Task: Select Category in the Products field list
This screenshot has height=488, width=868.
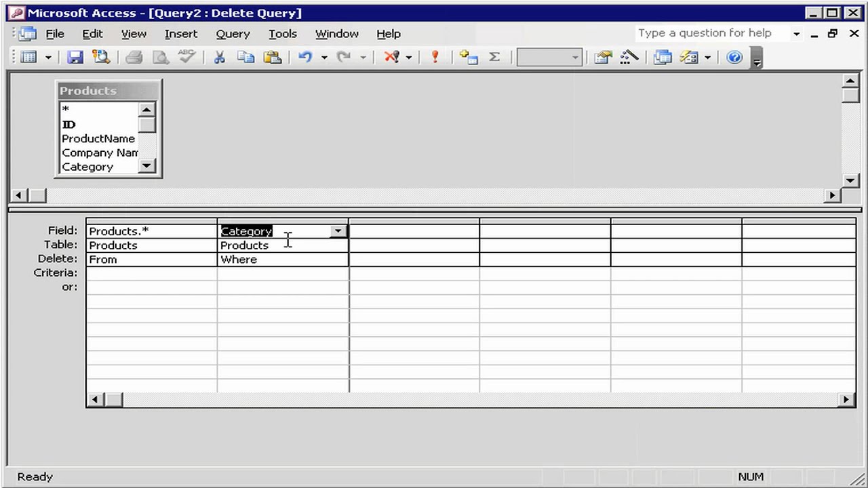Action: tap(98, 167)
